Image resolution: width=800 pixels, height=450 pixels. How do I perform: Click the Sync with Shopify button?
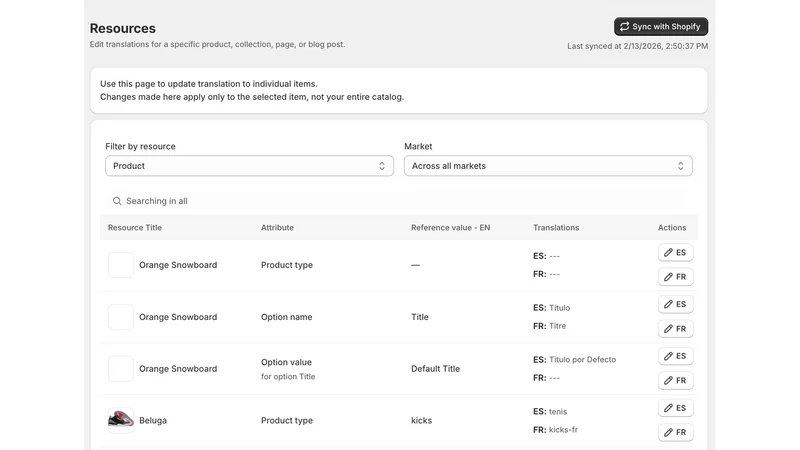pos(661,27)
